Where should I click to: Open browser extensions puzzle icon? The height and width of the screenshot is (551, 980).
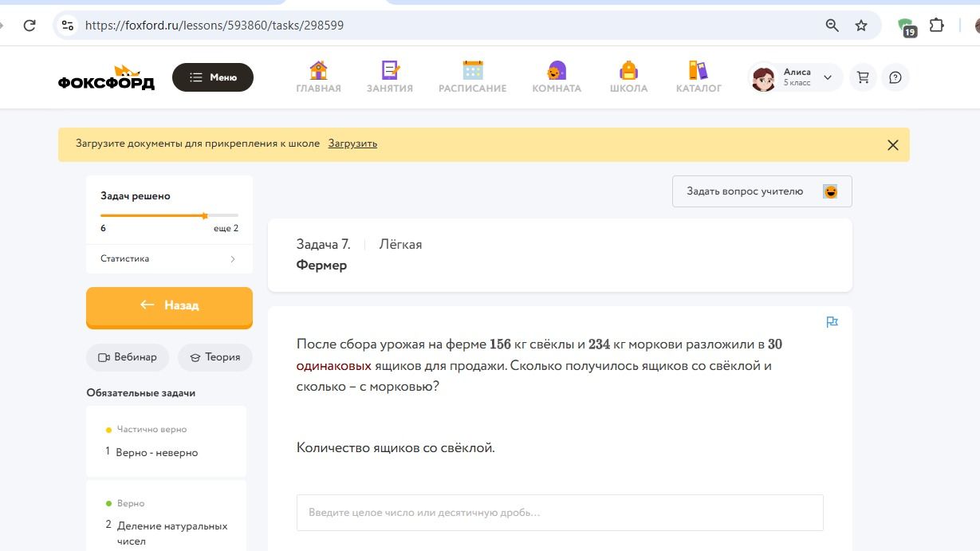[937, 26]
